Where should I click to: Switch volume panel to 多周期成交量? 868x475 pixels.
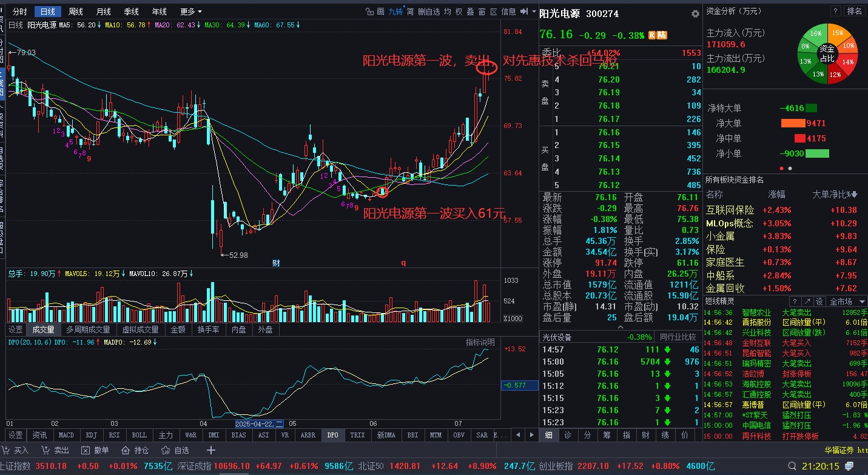pos(89,330)
